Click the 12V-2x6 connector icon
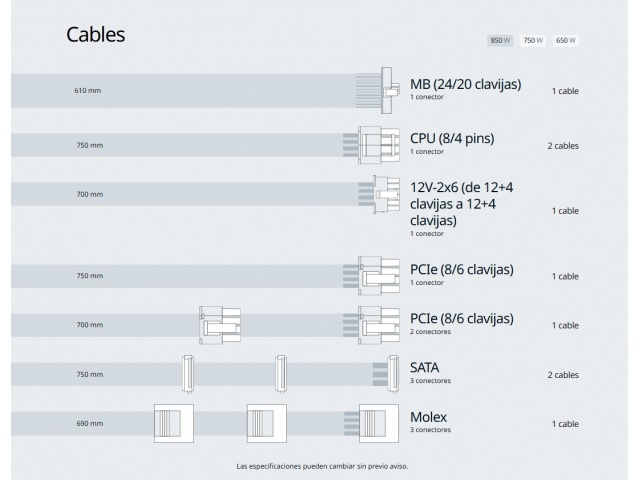 point(383,194)
